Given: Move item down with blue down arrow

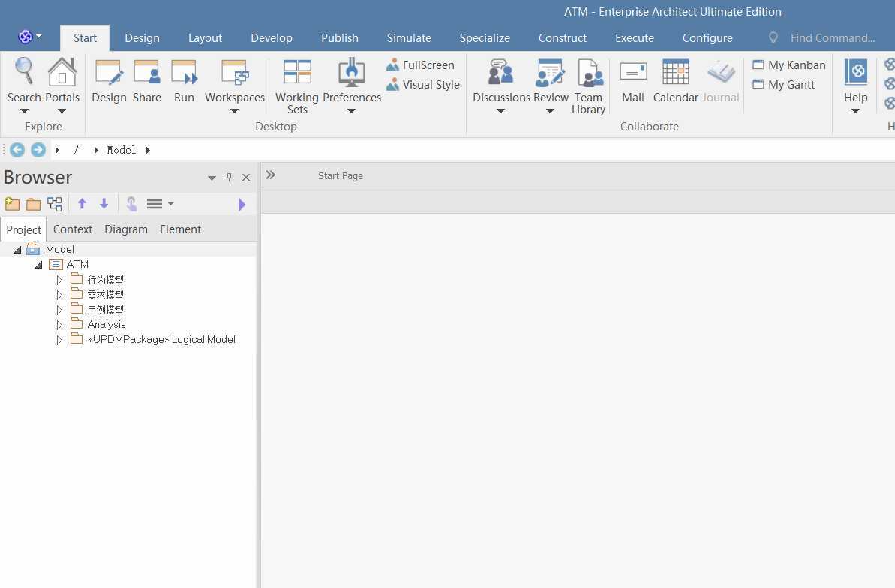Looking at the screenshot, I should pos(104,204).
